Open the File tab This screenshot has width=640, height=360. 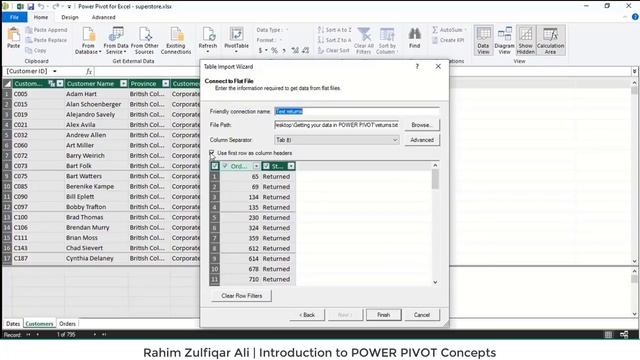pyautogui.click(x=14, y=17)
